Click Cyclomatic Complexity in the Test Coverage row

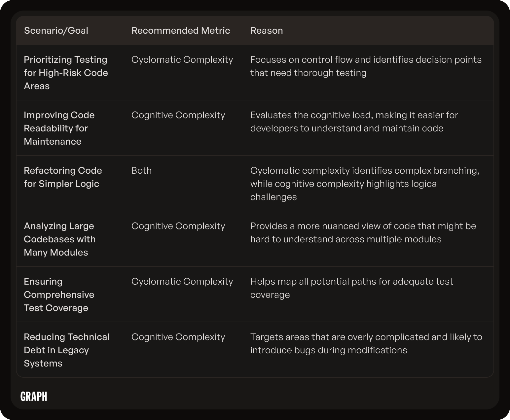point(182,282)
